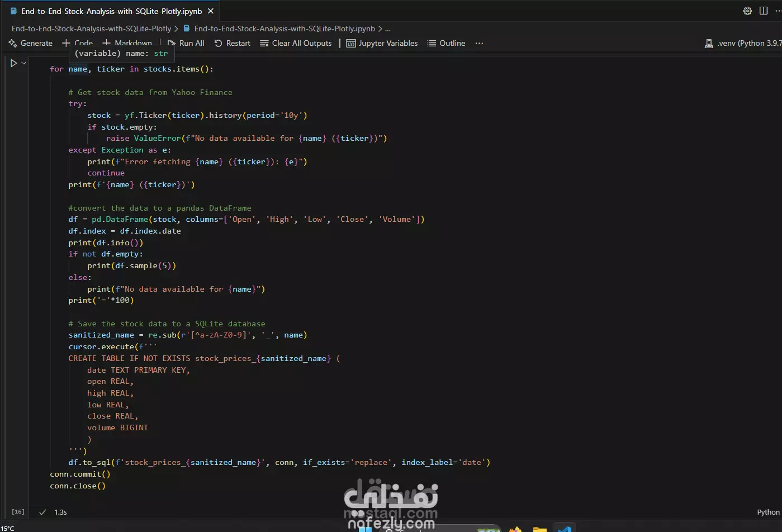Viewport: 782px width, 532px height.
Task: Click the 'conn.commit()' line
Action: pyautogui.click(x=80, y=474)
